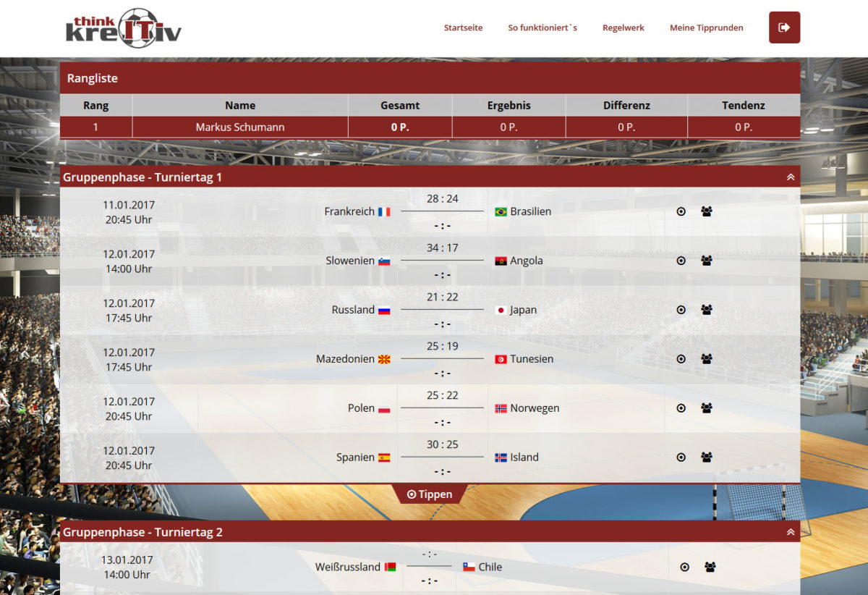
Task: Click the 12.01.2017 14:00 Uhr match date
Action: (x=129, y=261)
